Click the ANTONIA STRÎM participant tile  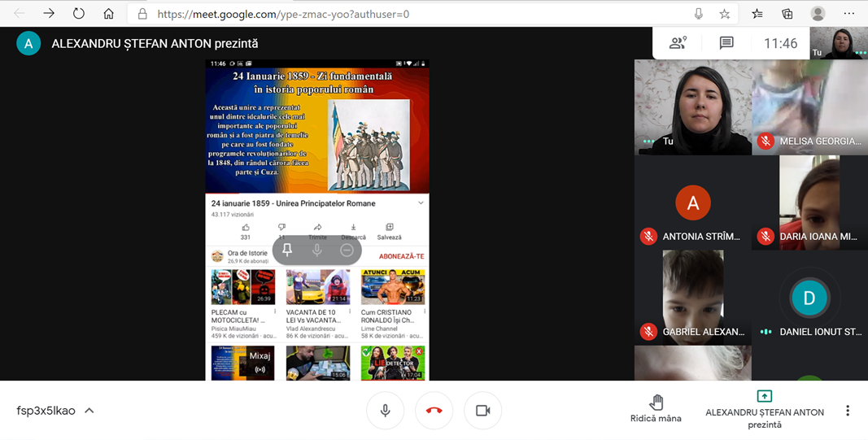point(692,203)
